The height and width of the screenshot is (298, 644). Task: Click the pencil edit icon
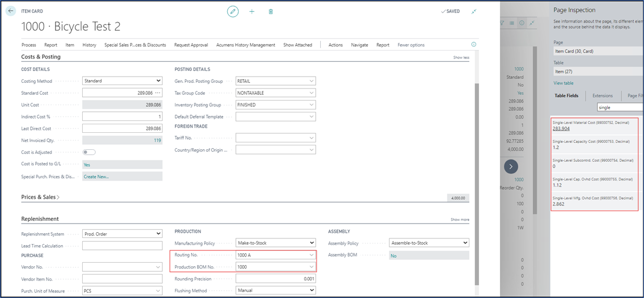(232, 11)
